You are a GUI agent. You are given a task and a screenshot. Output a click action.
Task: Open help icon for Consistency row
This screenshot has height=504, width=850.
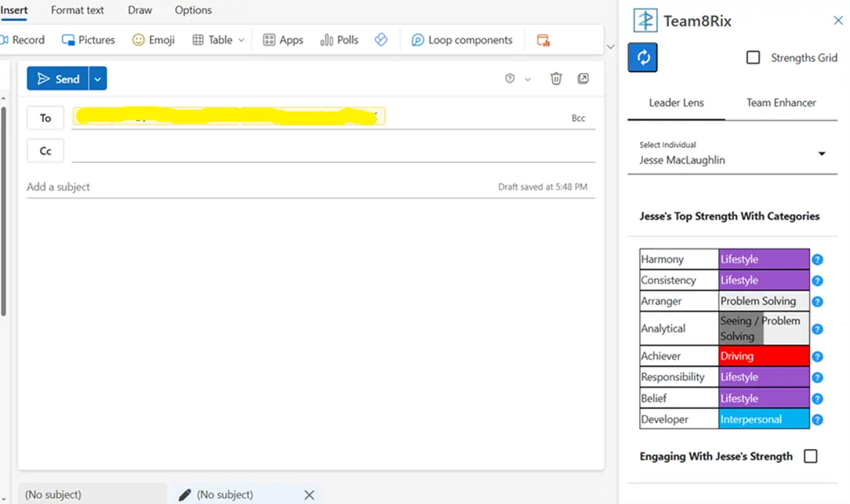click(818, 281)
